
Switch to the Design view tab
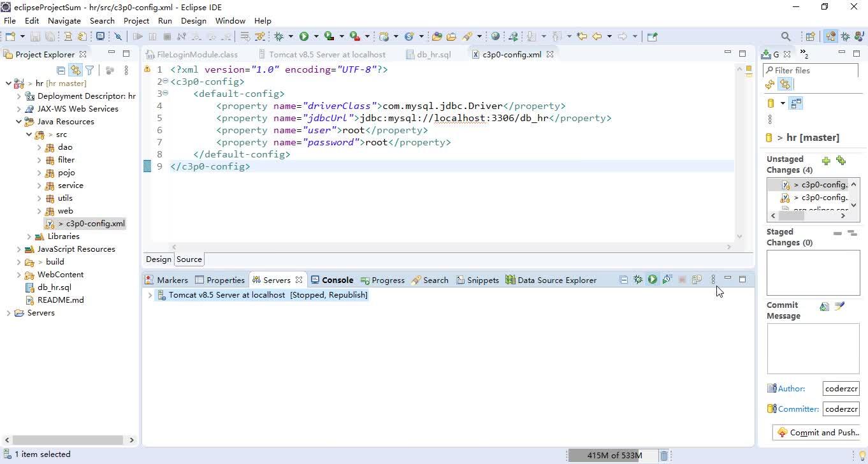click(x=159, y=259)
